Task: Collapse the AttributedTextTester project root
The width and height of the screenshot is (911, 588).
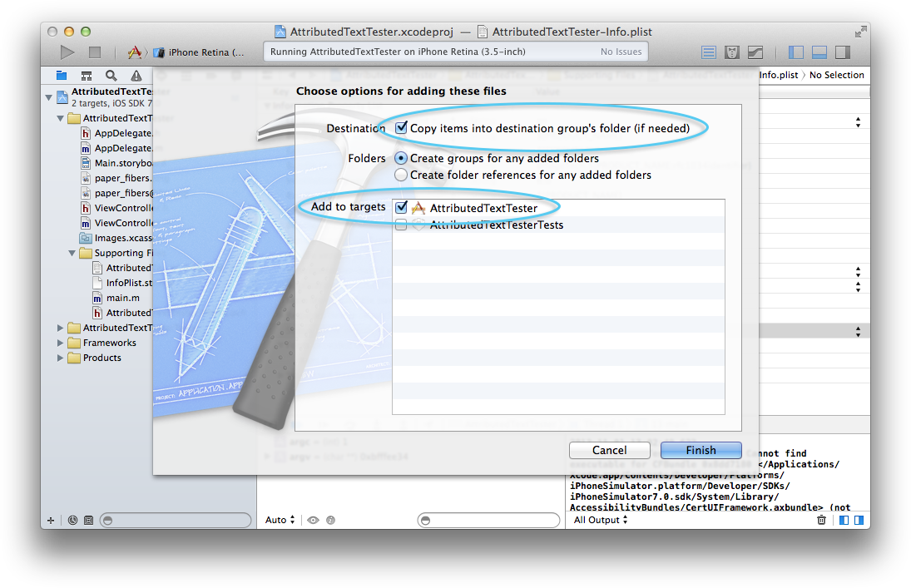Action: click(x=49, y=97)
